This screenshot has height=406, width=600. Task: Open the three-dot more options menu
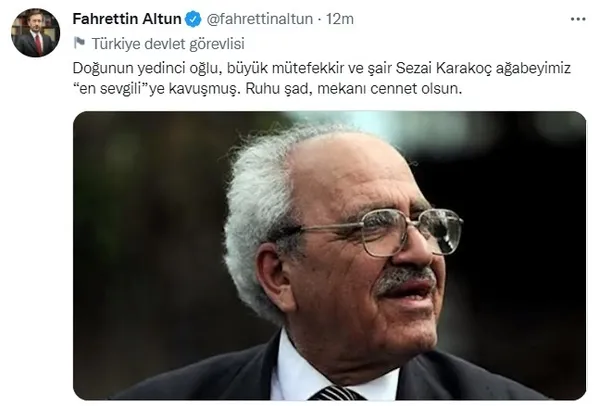(x=578, y=19)
